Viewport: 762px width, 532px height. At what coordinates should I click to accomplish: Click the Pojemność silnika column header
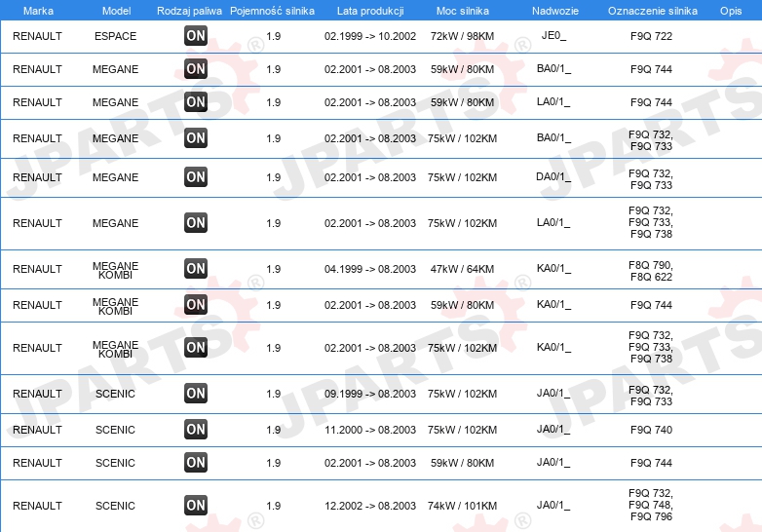point(272,11)
